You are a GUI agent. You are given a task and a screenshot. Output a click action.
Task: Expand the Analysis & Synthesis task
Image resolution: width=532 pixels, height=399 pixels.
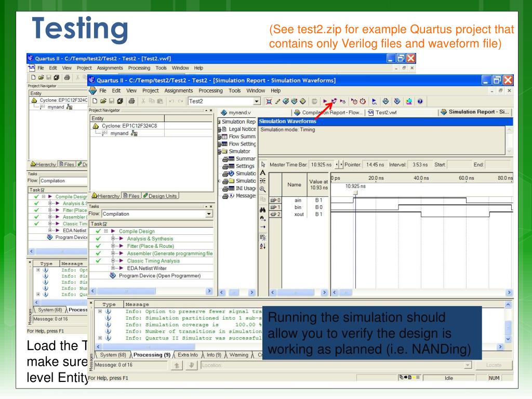click(113, 238)
